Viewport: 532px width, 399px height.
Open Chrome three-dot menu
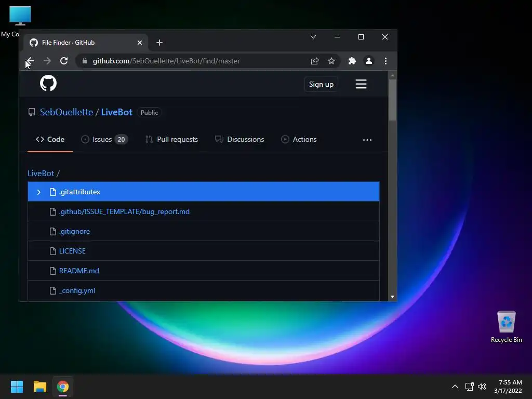(x=386, y=61)
